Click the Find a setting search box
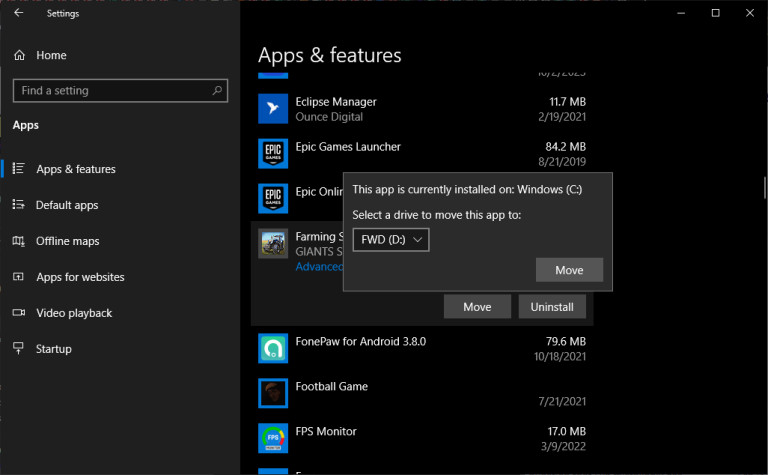This screenshot has height=475, width=768. tap(110, 91)
